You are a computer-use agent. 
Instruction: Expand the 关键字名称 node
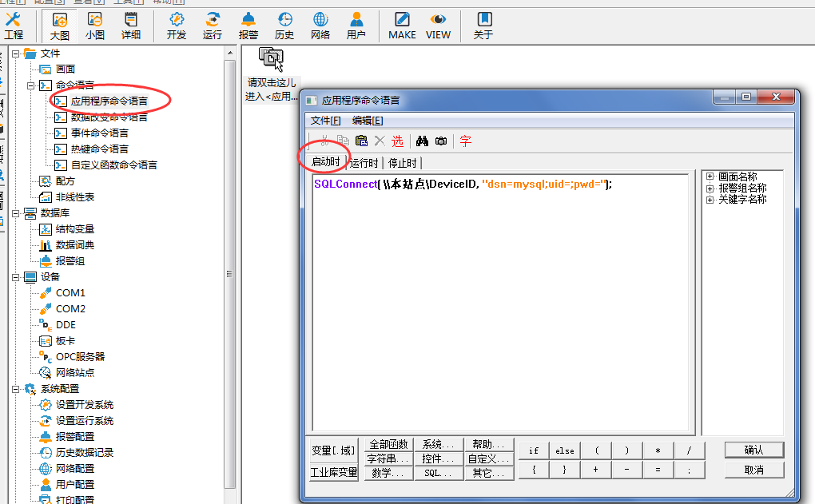710,200
